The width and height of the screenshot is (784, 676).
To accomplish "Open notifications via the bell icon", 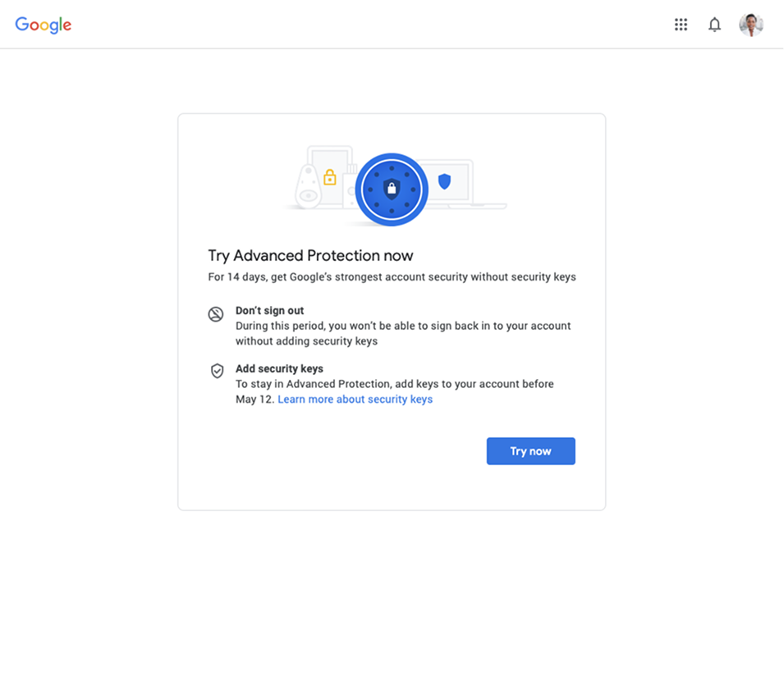I will point(714,25).
